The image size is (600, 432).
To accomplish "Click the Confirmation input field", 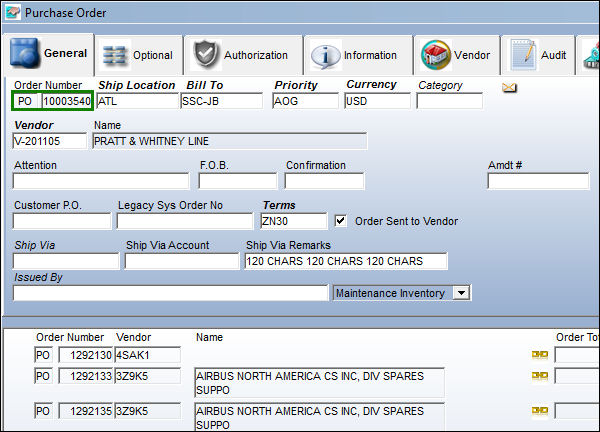I will pos(324,181).
